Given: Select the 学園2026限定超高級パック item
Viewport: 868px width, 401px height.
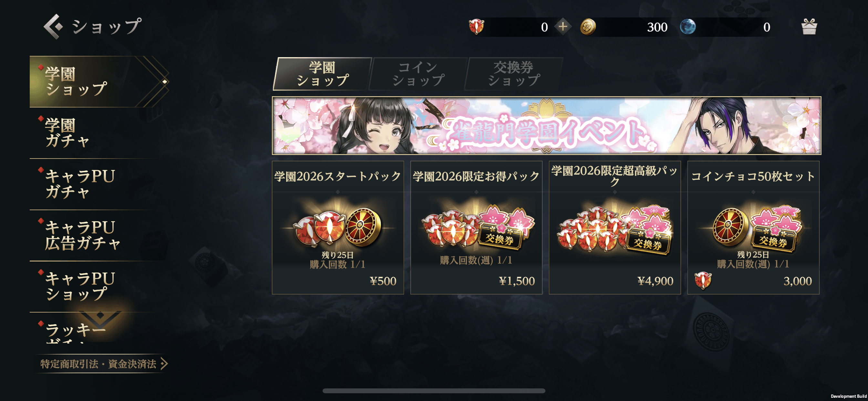Looking at the screenshot, I should (615, 227).
